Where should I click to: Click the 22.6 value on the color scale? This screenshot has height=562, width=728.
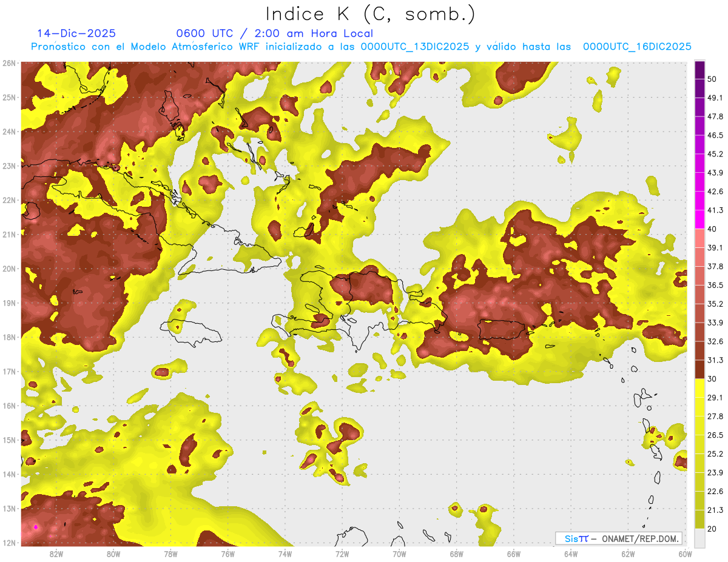[715, 491]
